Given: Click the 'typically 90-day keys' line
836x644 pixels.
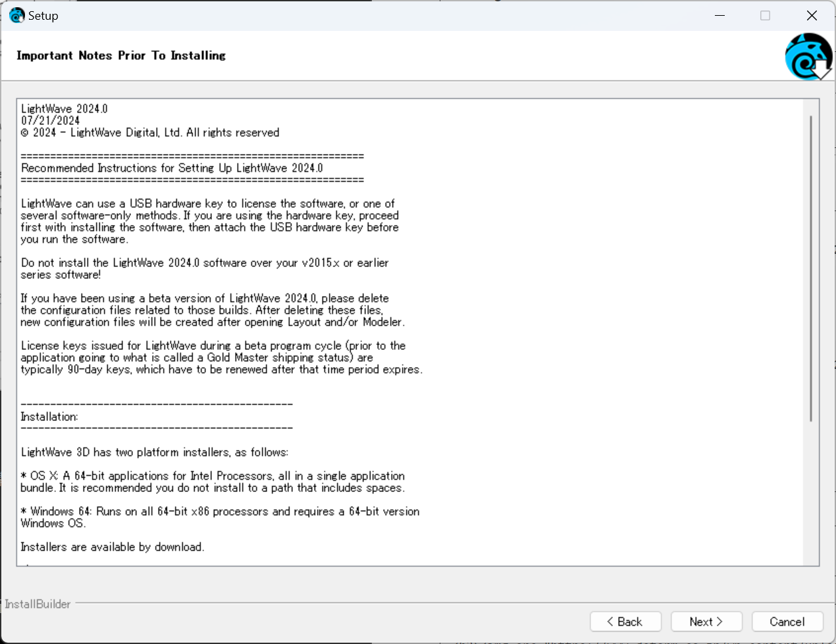Looking at the screenshot, I should (x=222, y=369).
